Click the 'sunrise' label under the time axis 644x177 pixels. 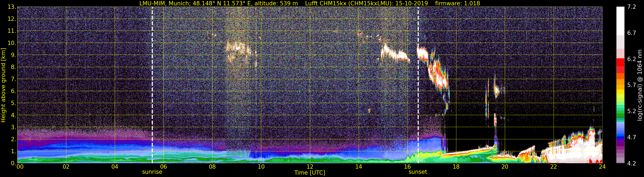[152, 172]
